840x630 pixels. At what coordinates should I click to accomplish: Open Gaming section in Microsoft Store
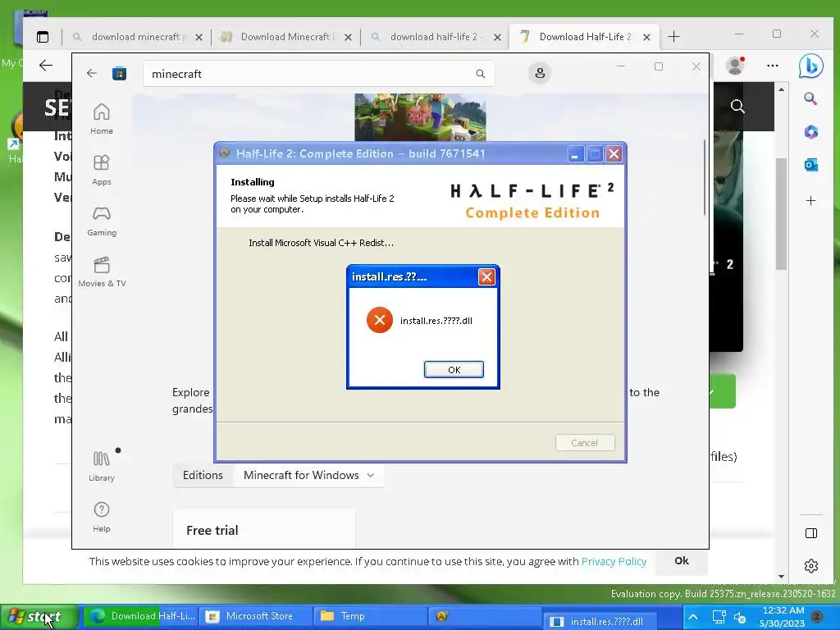point(101,221)
